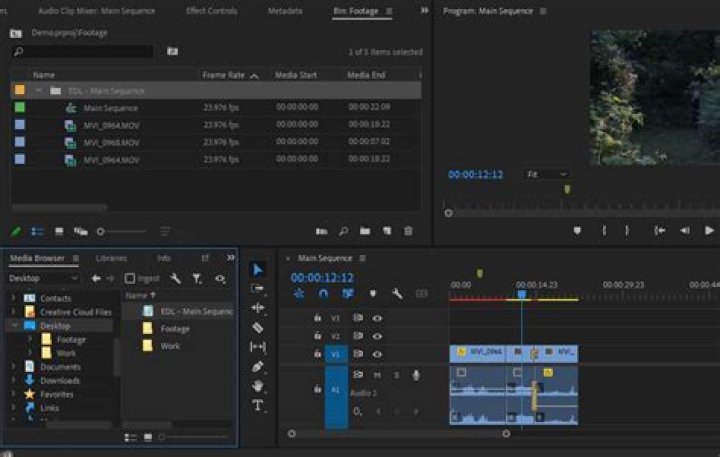Click the green pencil project writable icon
The image size is (720, 457).
16,231
